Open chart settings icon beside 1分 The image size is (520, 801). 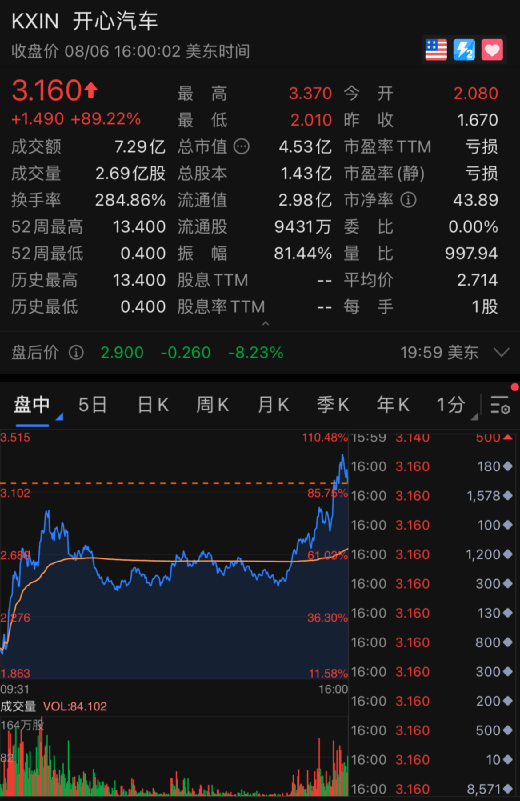500,405
